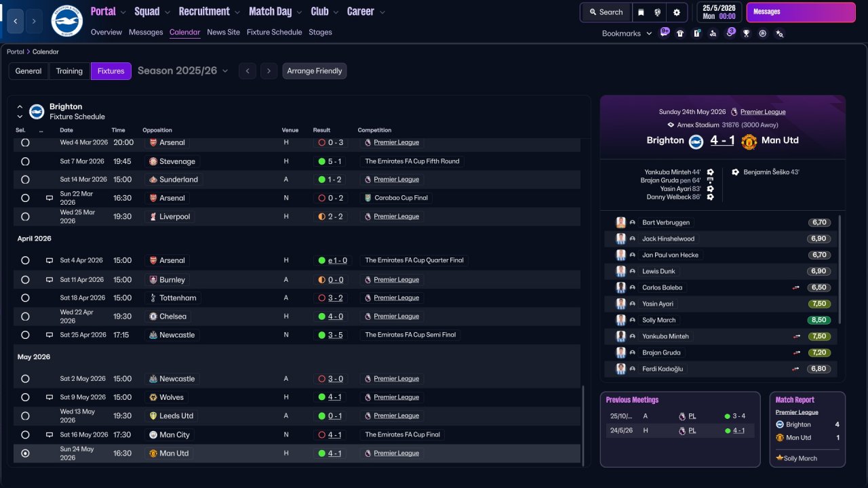Open the player search bookmark icon
Screen dimensions: 868x488
click(713, 33)
